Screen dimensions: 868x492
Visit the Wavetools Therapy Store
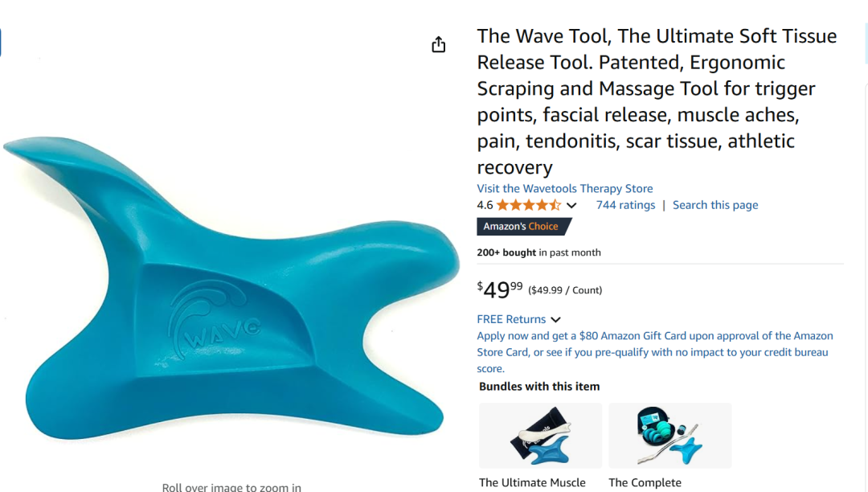pyautogui.click(x=565, y=188)
